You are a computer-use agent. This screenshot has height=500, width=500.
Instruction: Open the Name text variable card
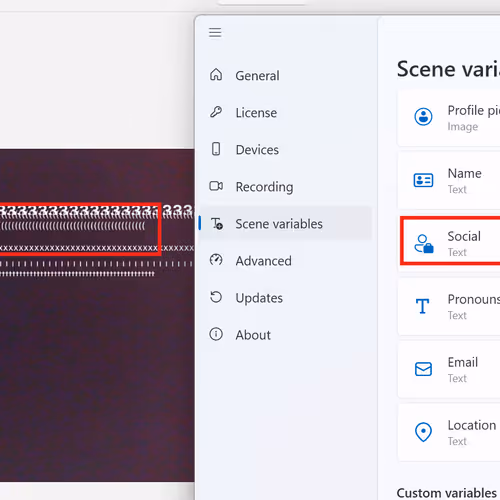click(449, 181)
